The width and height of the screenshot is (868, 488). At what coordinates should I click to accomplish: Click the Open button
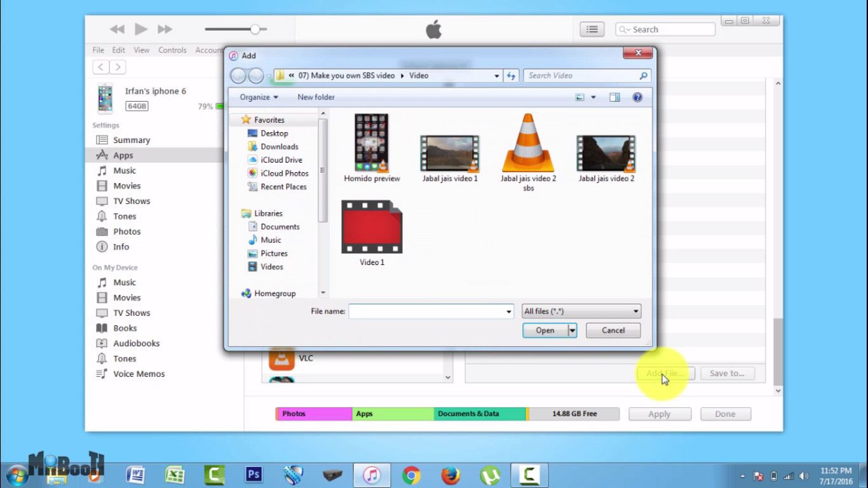click(x=545, y=330)
